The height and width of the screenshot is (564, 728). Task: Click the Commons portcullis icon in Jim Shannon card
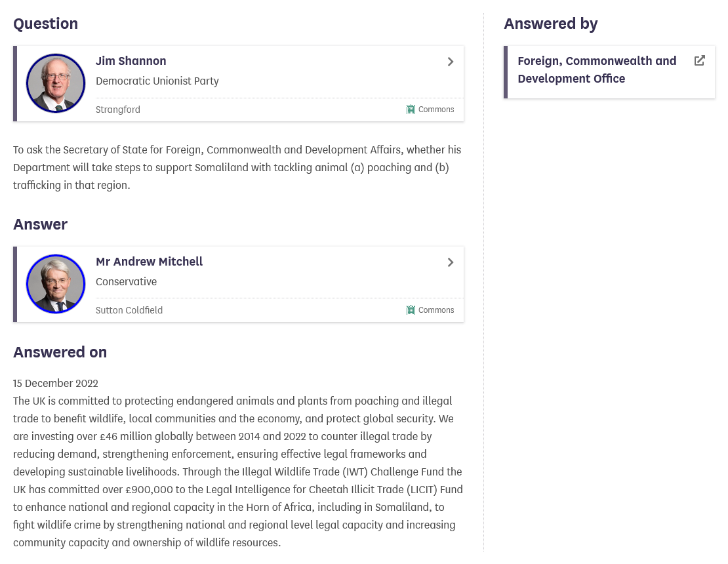[411, 110]
